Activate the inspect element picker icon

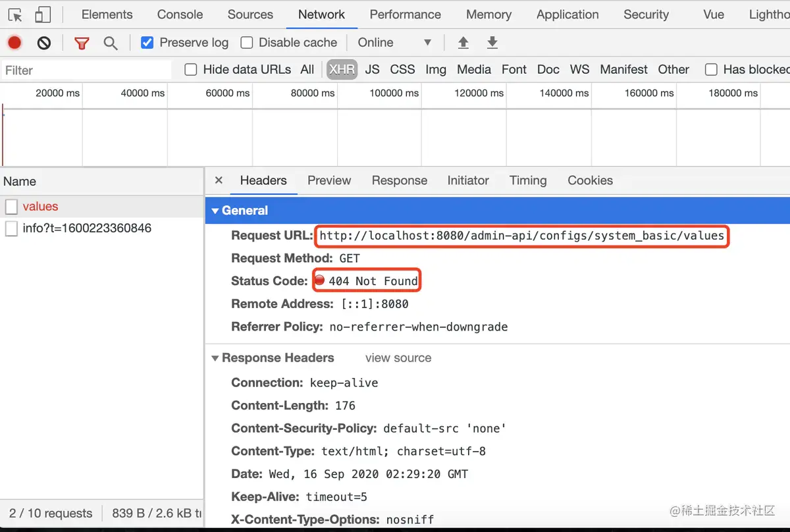coord(15,14)
